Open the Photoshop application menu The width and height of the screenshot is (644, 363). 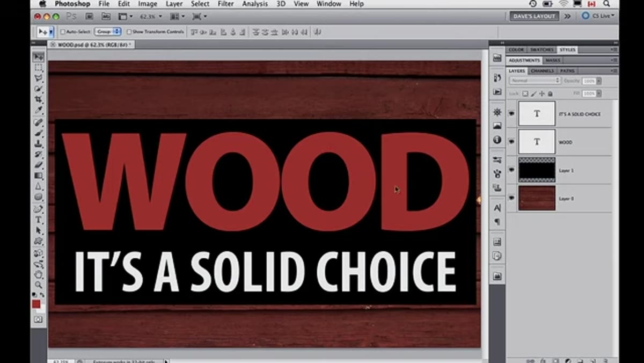pos(72,4)
